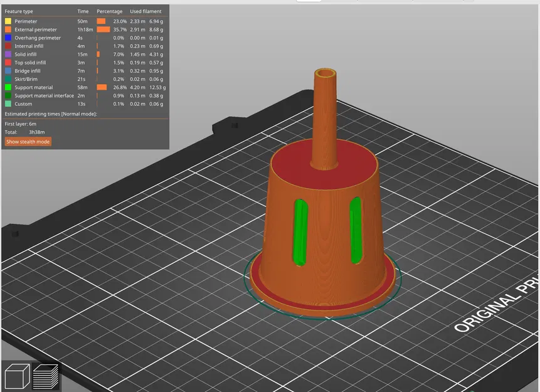This screenshot has width=540, height=392.
Task: Select the Internal infill label
Action: [x=29, y=46]
